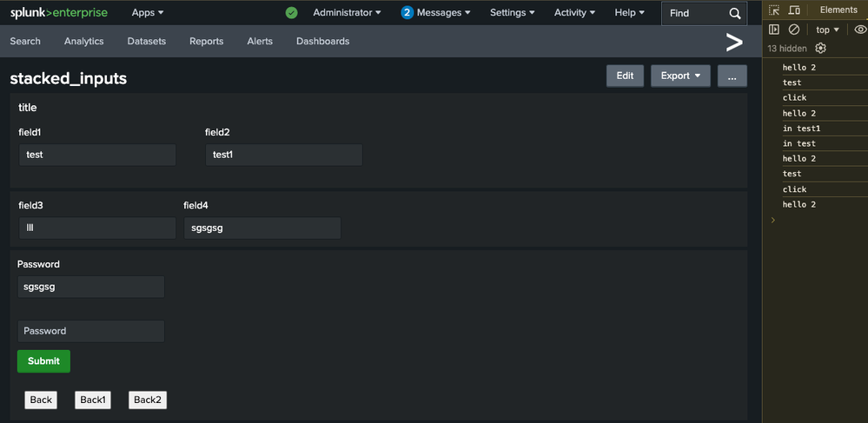Show the console sidebar panel

click(x=774, y=30)
